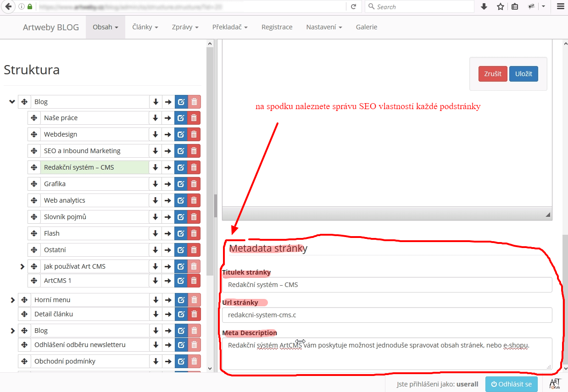Image resolution: width=568 pixels, height=392 pixels.
Task: Click the left panel scrollbar up arrow
Action: [210, 44]
